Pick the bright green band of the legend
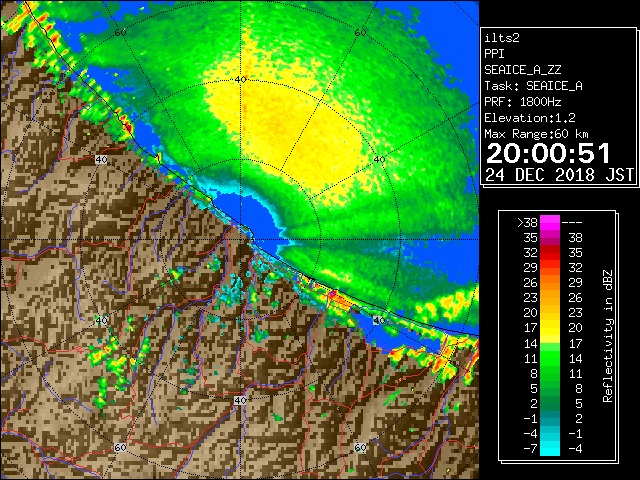The image size is (640, 480). [x=550, y=358]
